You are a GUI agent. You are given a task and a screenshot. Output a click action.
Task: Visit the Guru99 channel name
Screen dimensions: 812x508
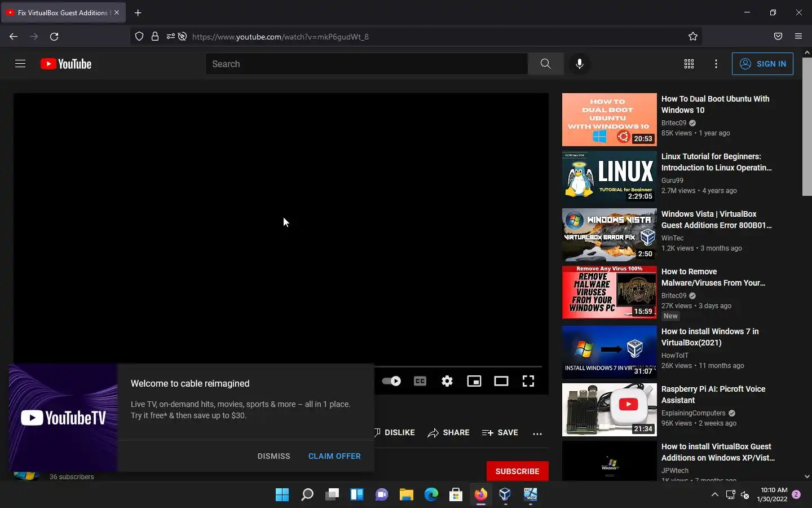coord(672,181)
